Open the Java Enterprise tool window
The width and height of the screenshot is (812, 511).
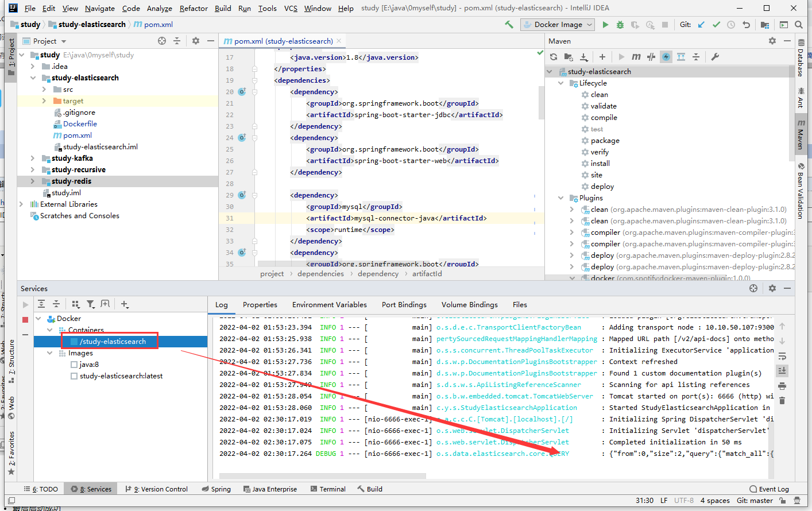point(270,489)
